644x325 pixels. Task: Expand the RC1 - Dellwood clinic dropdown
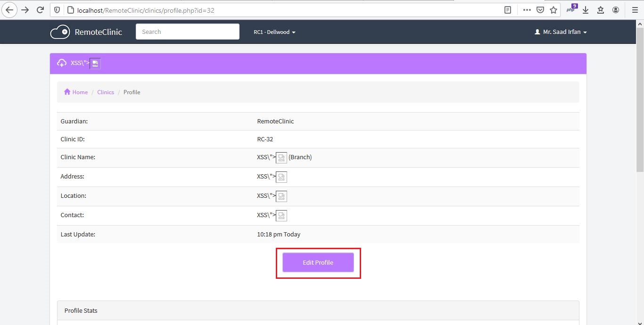pyautogui.click(x=274, y=32)
